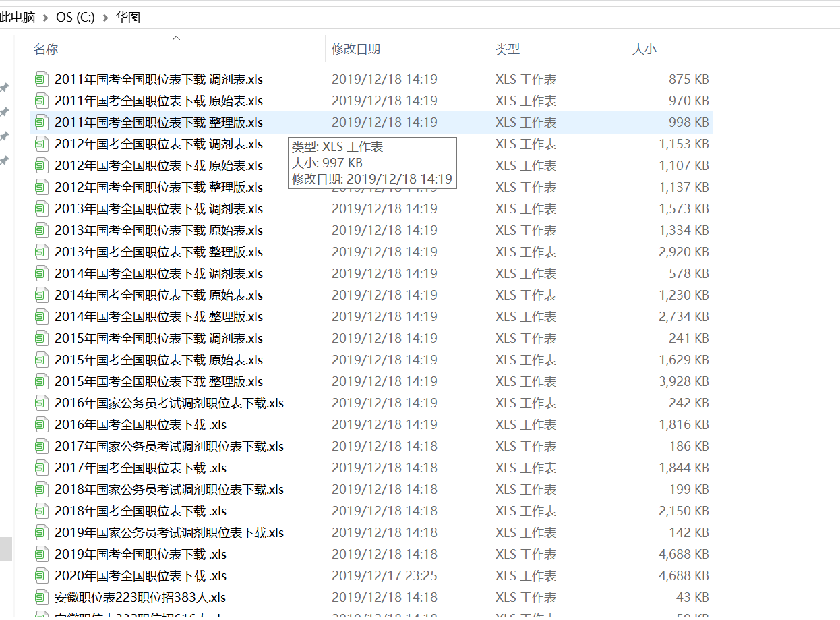Click icon of 2011年国考全国职位表下载 调剂表.xls
Image resolution: width=840 pixels, height=620 pixels.
(42, 79)
